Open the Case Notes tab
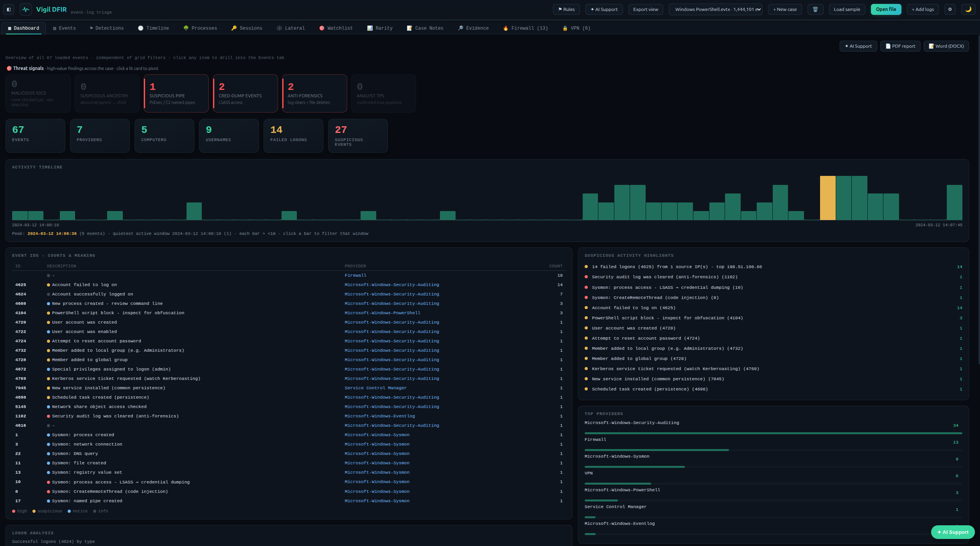Screen dimensions: 980x546 point(425,28)
